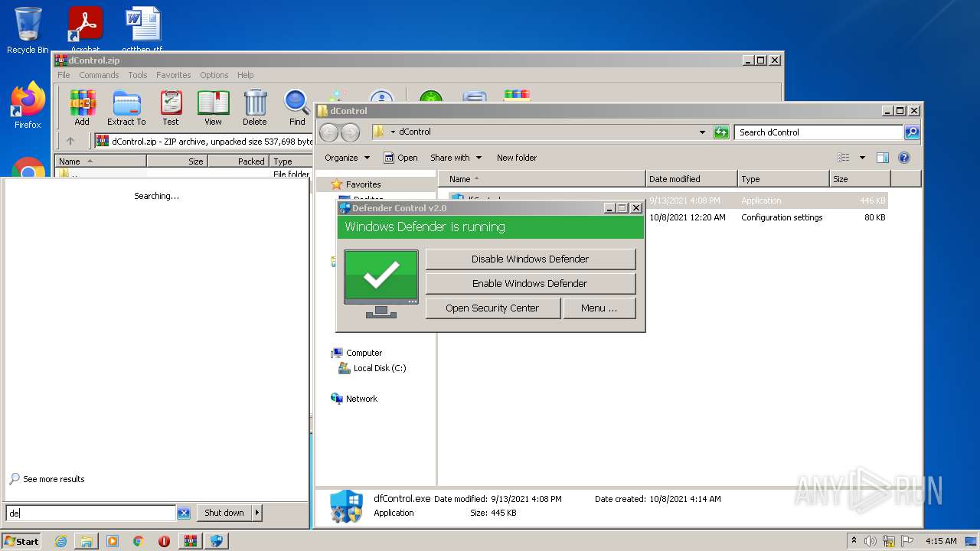Image resolution: width=980 pixels, height=551 pixels.
Task: Click Disable Windows Defender button
Action: (x=531, y=259)
